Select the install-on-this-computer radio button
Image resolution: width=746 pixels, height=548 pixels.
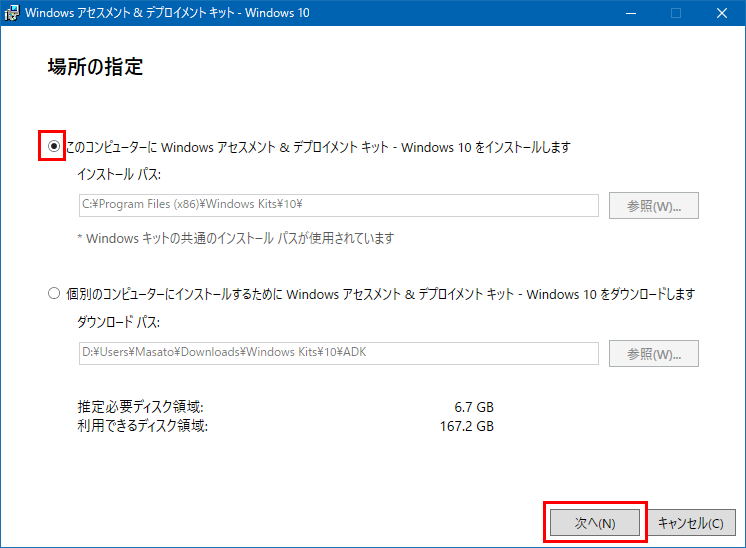(54, 146)
